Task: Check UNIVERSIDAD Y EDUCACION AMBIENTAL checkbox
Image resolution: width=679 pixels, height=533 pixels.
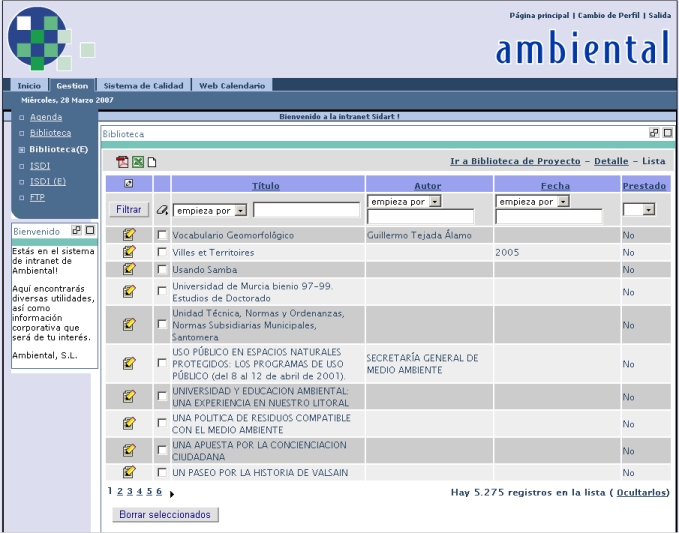Action: click(162, 396)
